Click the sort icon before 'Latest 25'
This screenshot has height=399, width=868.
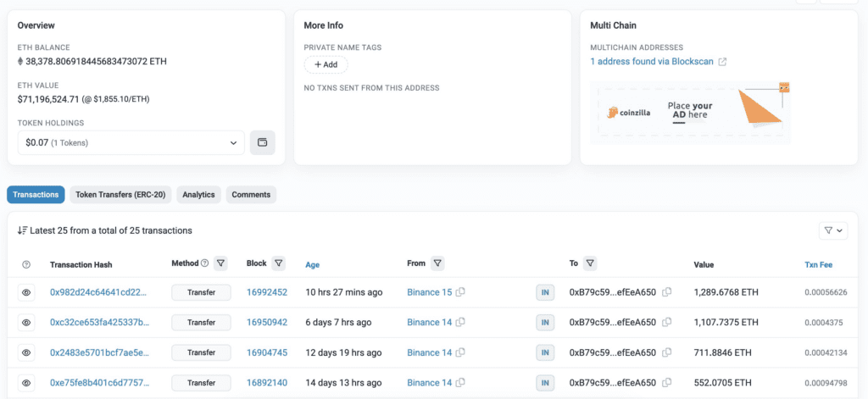(x=23, y=230)
